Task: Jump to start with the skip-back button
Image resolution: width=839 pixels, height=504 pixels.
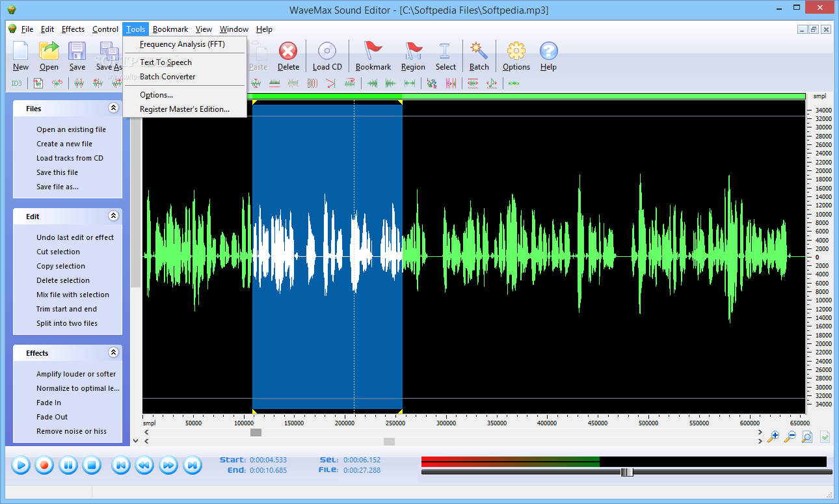Action: click(x=120, y=465)
